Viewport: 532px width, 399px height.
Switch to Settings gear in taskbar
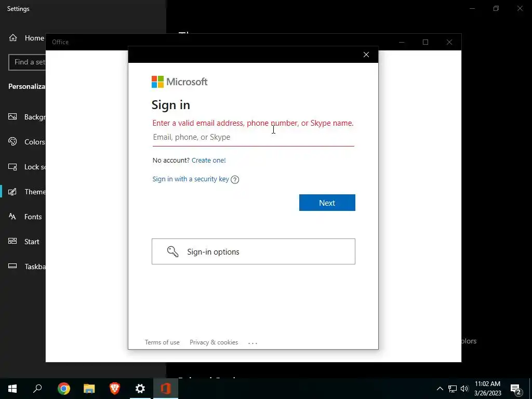pyautogui.click(x=140, y=389)
